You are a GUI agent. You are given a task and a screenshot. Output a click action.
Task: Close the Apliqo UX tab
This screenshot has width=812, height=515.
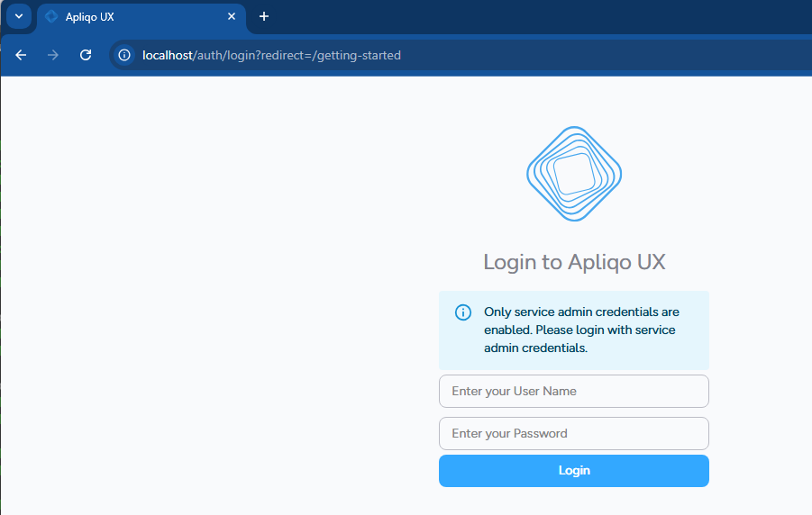pyautogui.click(x=232, y=17)
